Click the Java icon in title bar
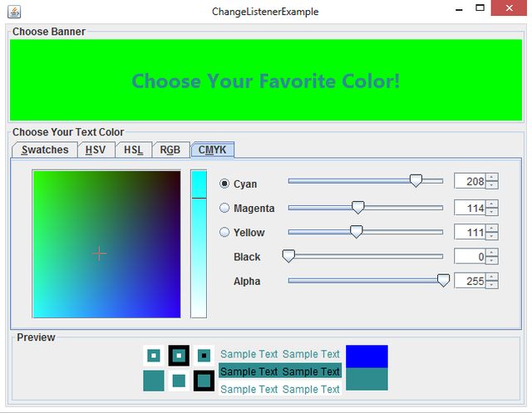This screenshot has width=532, height=413. click(14, 12)
